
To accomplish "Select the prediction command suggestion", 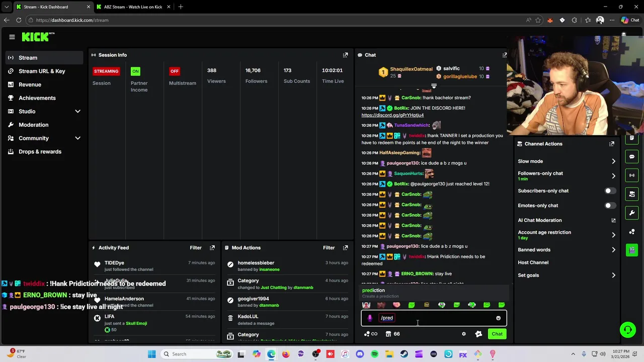I will click(x=433, y=293).
